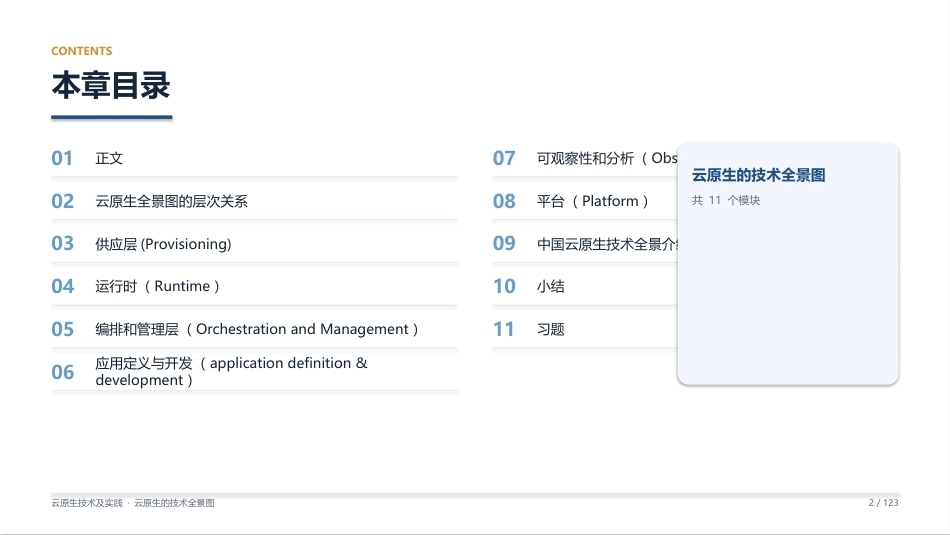Open section 云原生全景图的层次关系
950x535 pixels.
point(171,201)
